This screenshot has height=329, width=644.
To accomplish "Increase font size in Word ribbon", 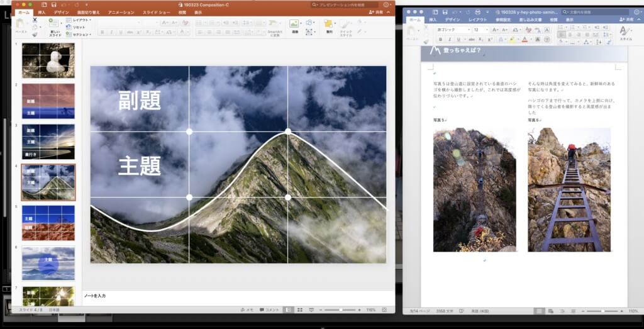I will click(x=496, y=30).
